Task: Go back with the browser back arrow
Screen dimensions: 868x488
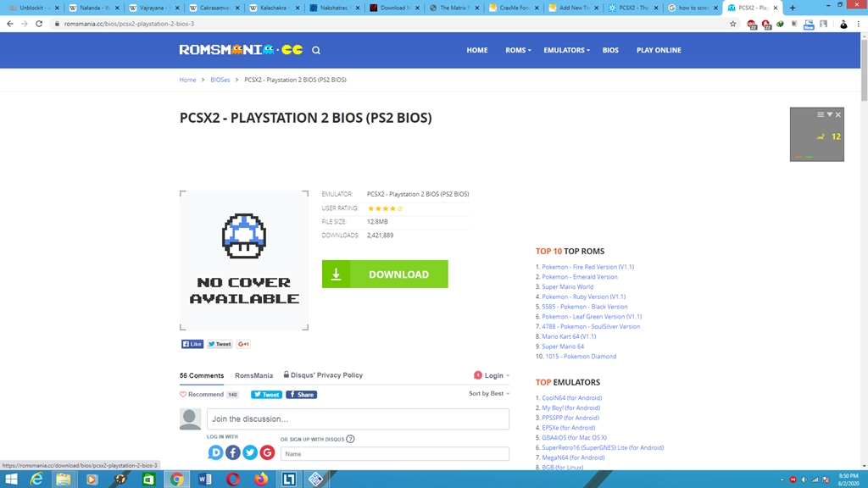Action: 10,24
